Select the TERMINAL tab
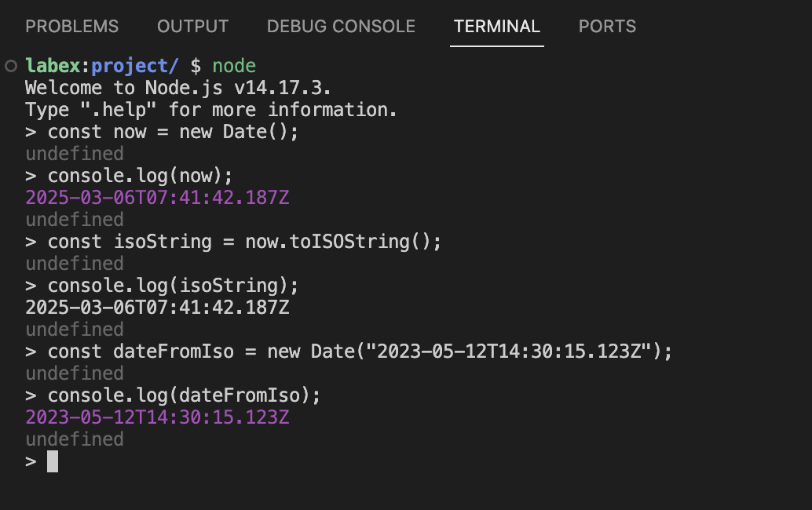The width and height of the screenshot is (812, 510). coord(496,27)
